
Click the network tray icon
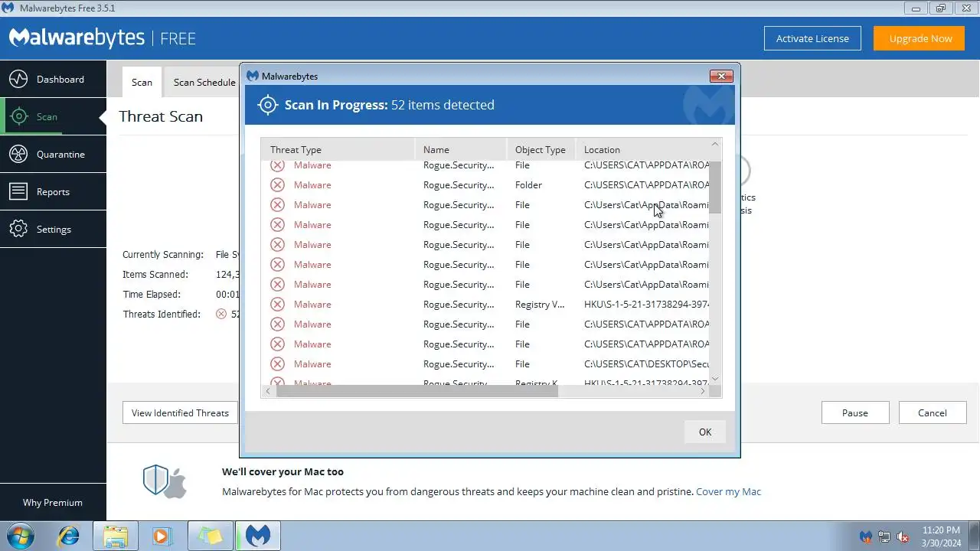(884, 536)
